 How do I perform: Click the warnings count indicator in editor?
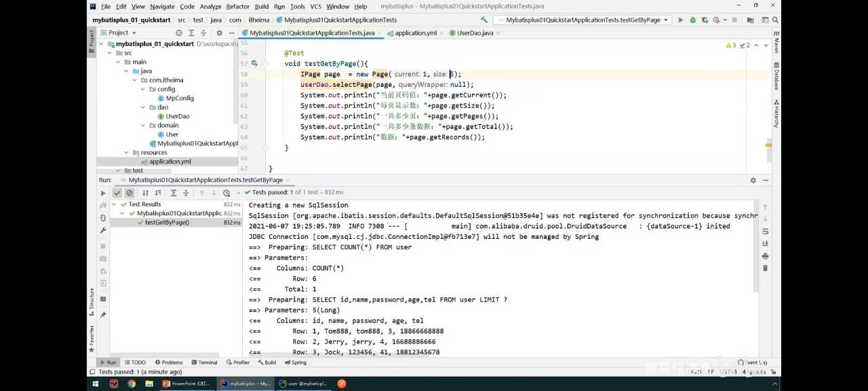730,45
